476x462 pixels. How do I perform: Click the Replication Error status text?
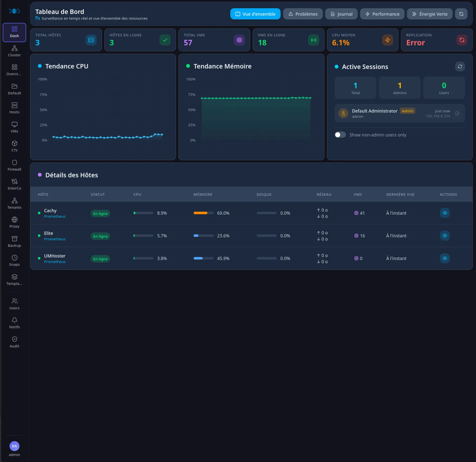[416, 43]
